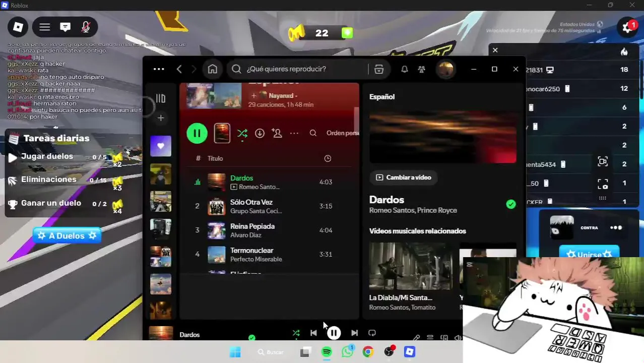Viewport: 644px width, 363px height.
Task: Toggle Roblox chat window
Action: [x=65, y=27]
